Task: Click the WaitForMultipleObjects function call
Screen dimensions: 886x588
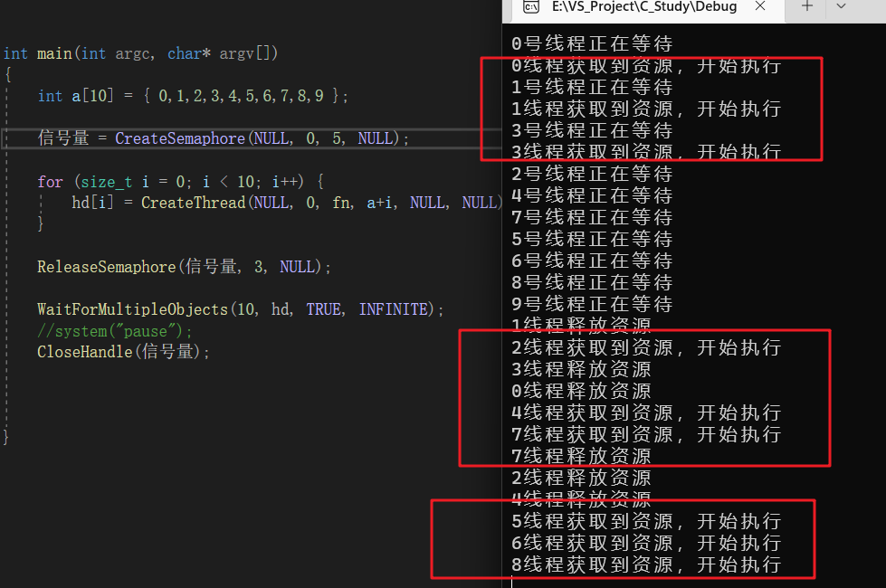Action: [131, 309]
